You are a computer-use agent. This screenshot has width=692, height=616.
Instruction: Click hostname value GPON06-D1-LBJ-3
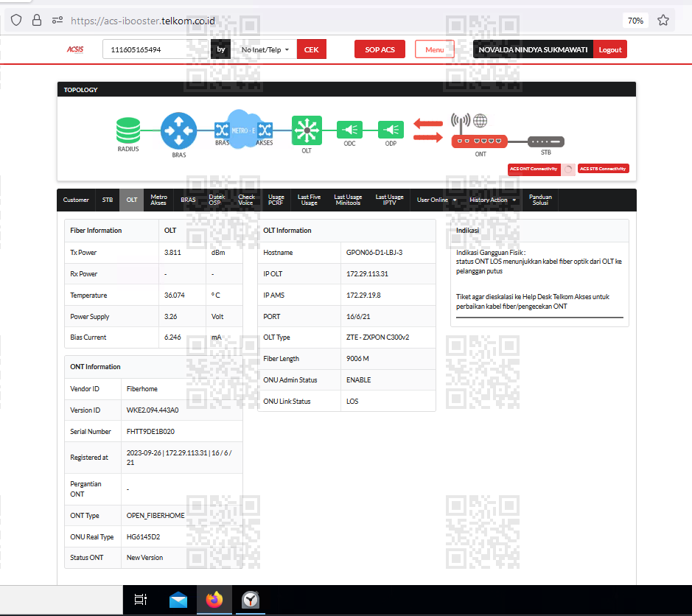(374, 253)
